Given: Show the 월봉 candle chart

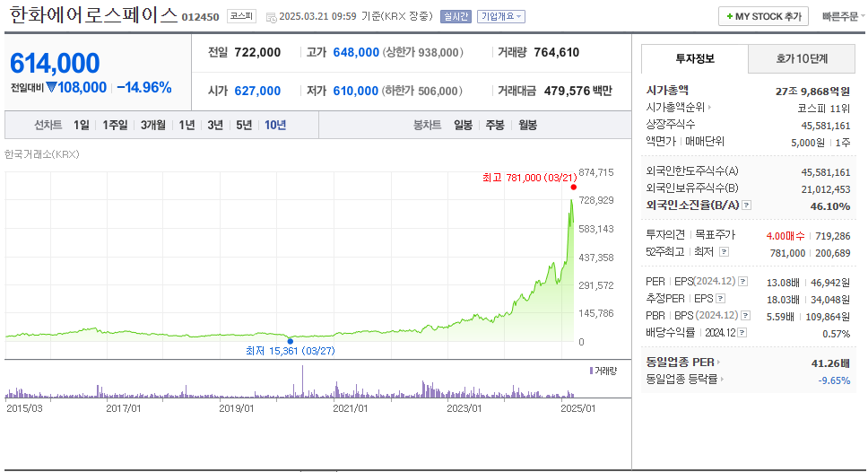Looking at the screenshot, I should (527, 126).
